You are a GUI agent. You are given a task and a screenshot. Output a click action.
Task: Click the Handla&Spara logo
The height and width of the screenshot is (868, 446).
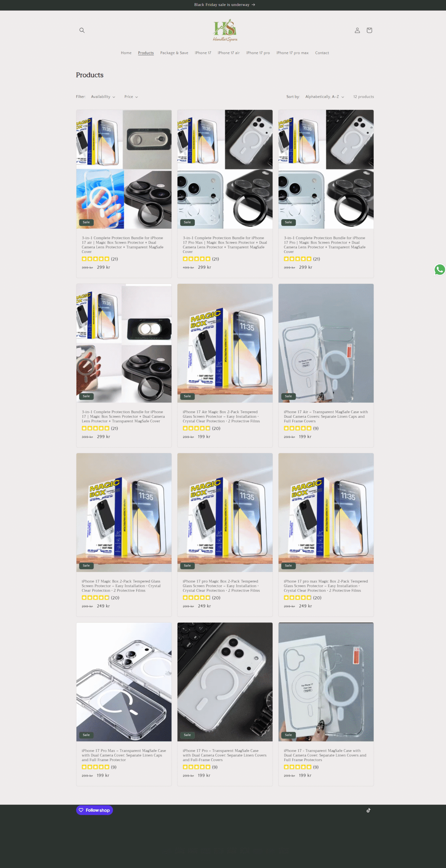pos(225,30)
